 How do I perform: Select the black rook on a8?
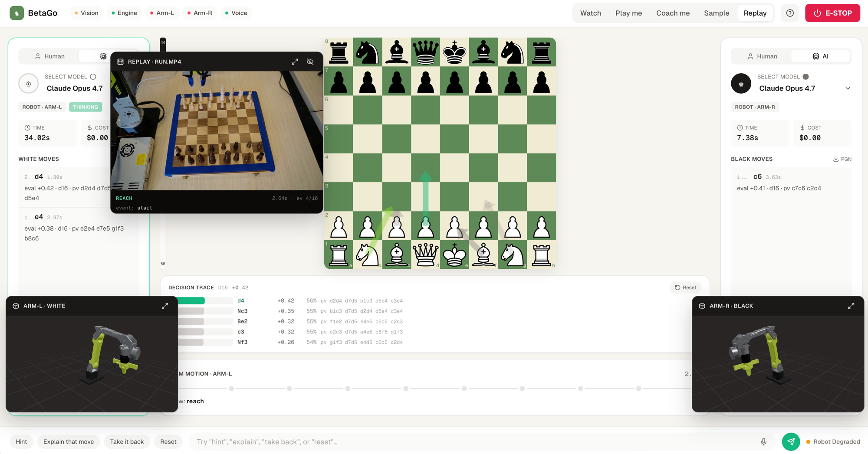pos(339,52)
